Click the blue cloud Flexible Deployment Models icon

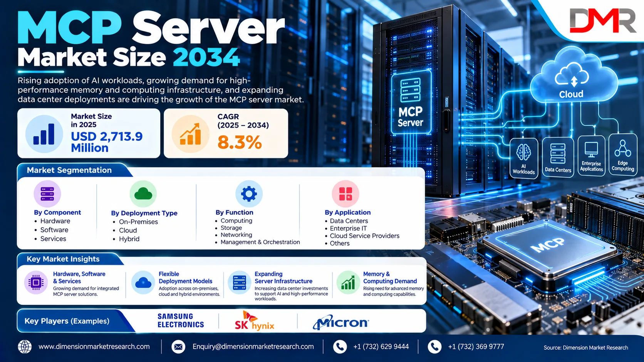click(143, 283)
